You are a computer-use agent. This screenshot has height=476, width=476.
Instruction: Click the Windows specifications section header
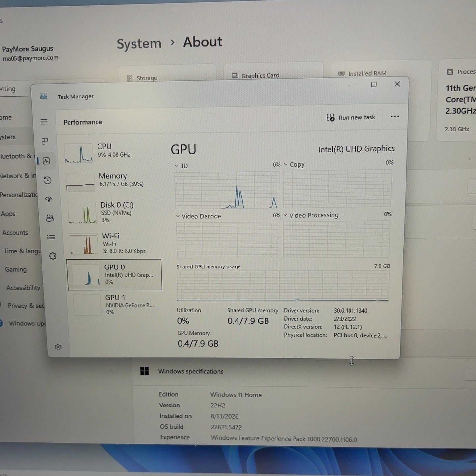(191, 371)
